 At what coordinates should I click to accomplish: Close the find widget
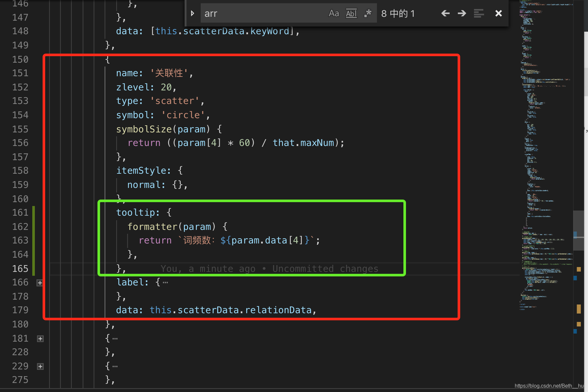[x=499, y=14]
